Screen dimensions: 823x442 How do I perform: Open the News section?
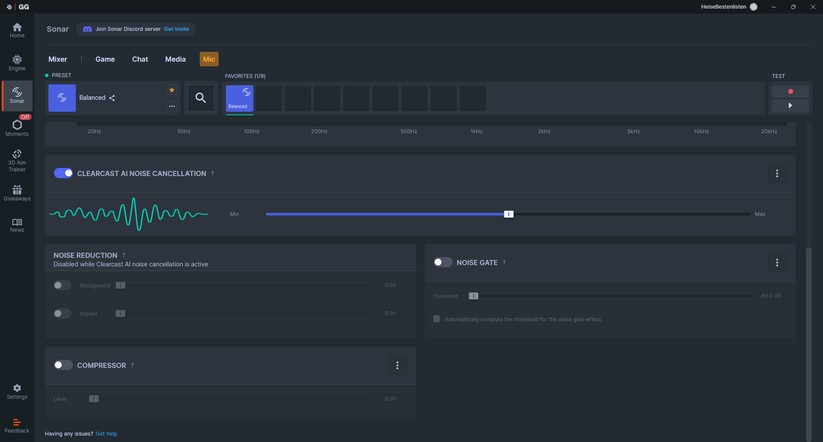17,225
